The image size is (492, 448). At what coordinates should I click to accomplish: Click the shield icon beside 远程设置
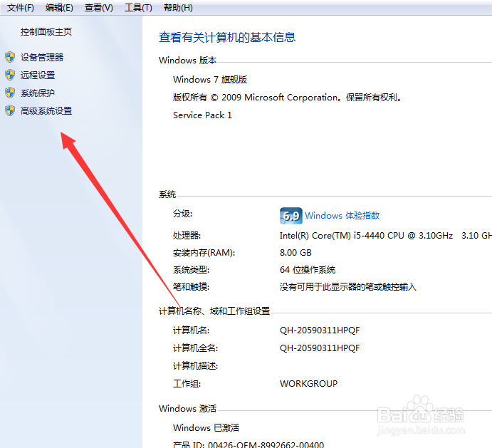click(x=10, y=75)
